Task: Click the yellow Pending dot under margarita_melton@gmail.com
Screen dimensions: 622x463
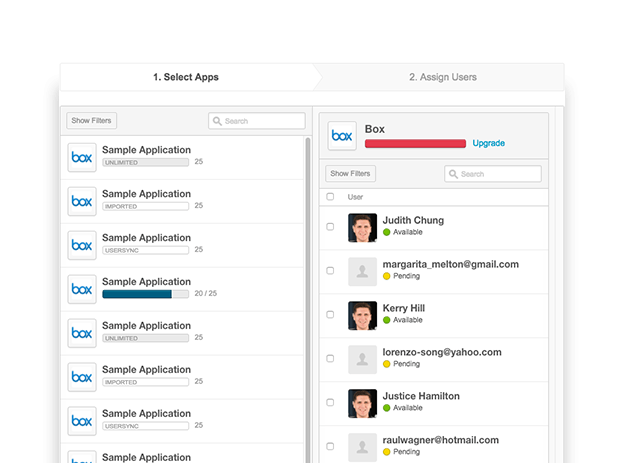Action: 387,276
